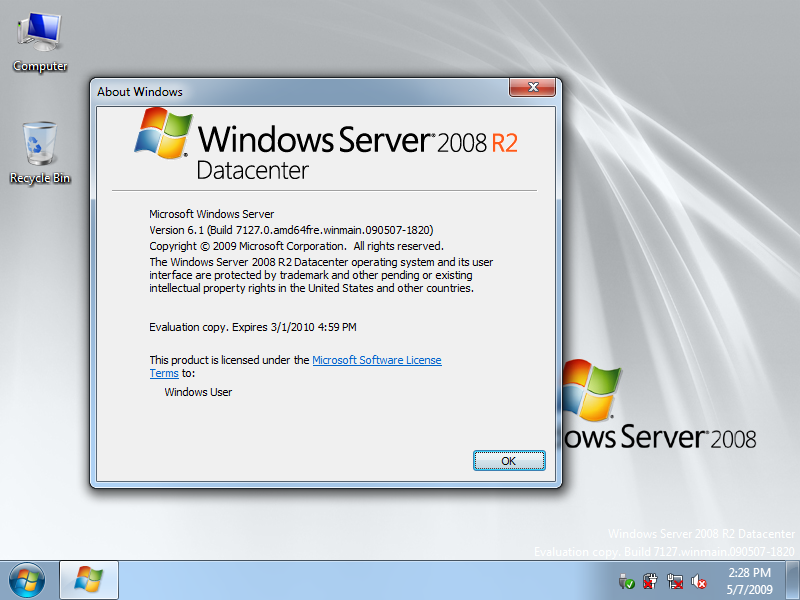Click the Windows User licensee name

(x=198, y=392)
